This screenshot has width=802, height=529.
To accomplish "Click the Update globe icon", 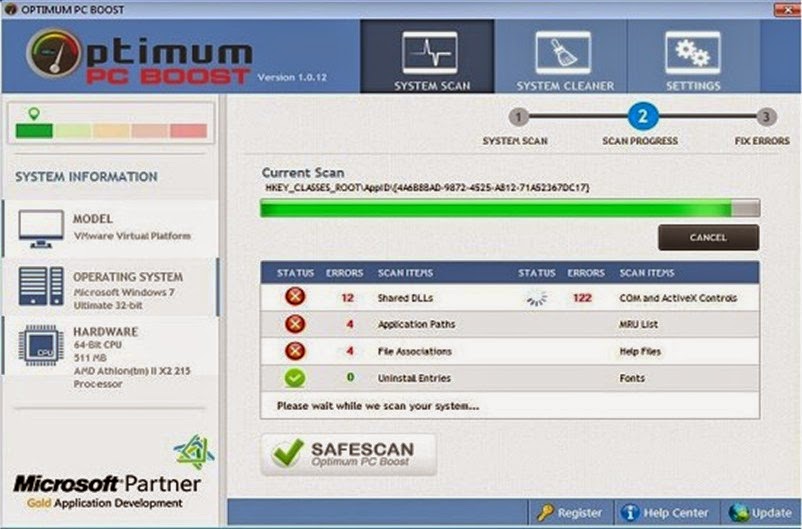I will 739,512.
